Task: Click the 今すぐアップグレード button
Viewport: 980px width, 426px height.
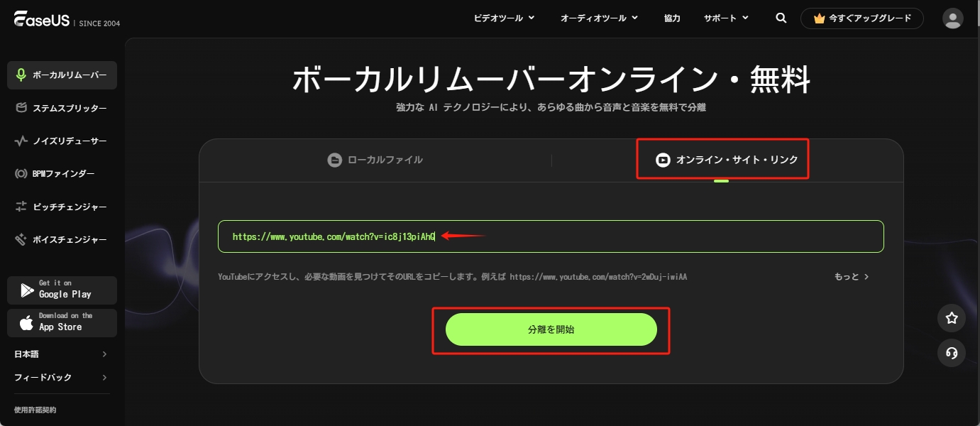Action: (862, 18)
